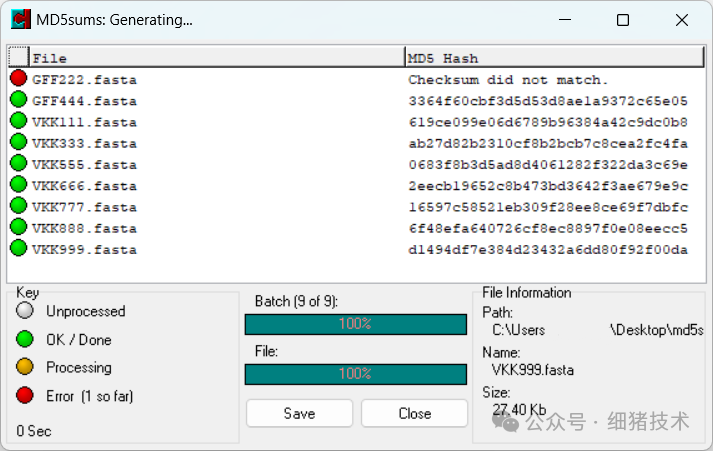Viewport: 713px width, 451px height.
Task: Click the blank header cell above status icons
Action: 19,57
